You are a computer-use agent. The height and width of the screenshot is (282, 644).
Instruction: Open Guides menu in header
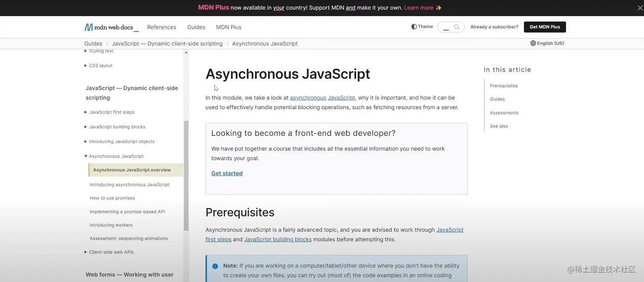(x=196, y=27)
